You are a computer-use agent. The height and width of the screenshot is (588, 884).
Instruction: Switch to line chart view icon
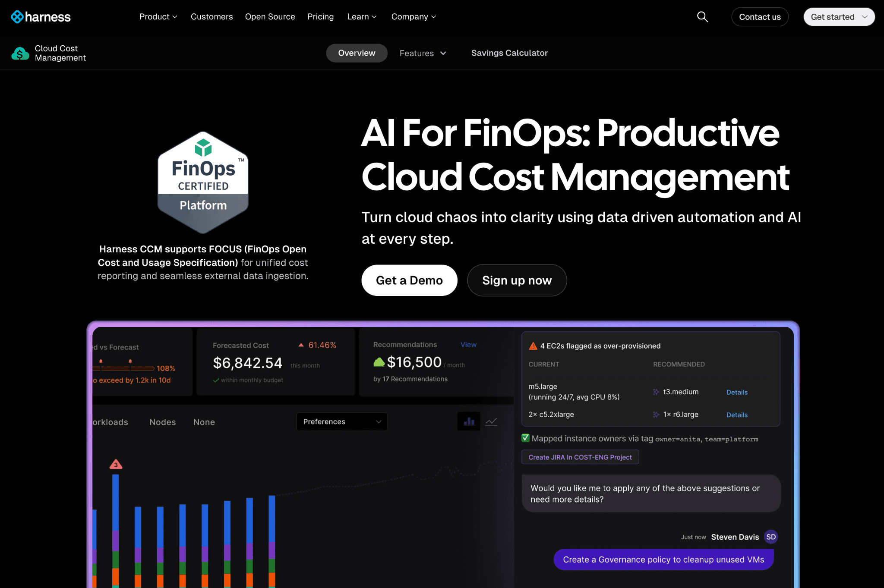491,421
